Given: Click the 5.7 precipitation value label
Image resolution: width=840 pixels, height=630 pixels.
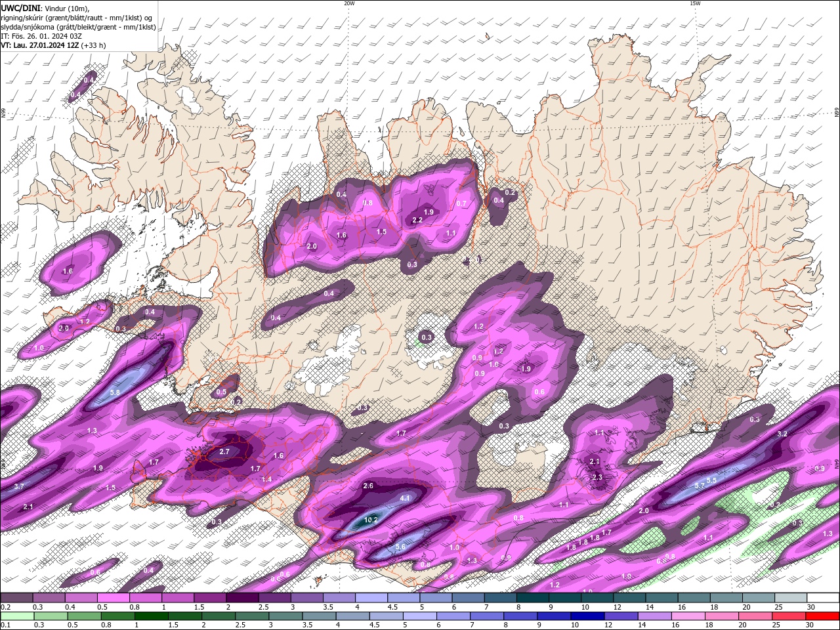Looking at the screenshot, I should [700, 485].
